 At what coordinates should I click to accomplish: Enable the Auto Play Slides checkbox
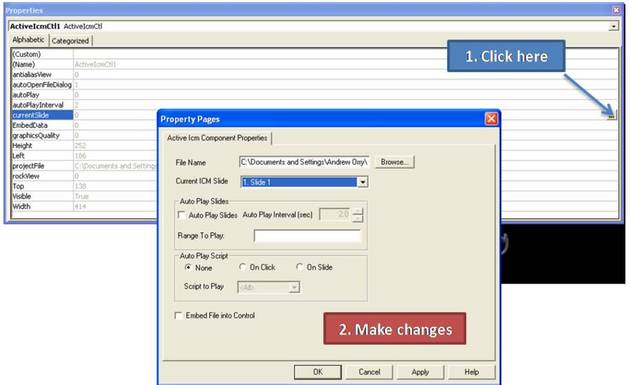pyautogui.click(x=182, y=215)
